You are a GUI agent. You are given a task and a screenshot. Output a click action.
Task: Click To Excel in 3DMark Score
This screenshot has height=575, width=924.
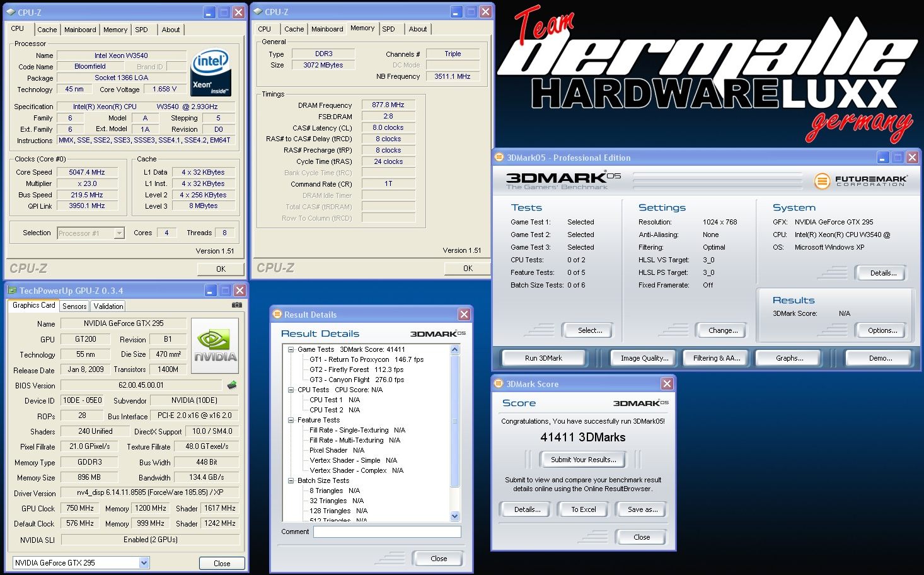[x=584, y=509]
